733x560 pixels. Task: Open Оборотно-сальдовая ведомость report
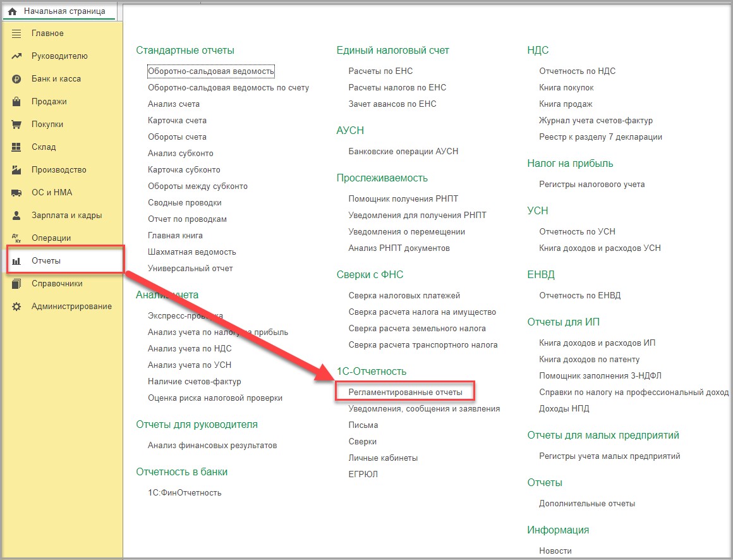click(x=211, y=71)
